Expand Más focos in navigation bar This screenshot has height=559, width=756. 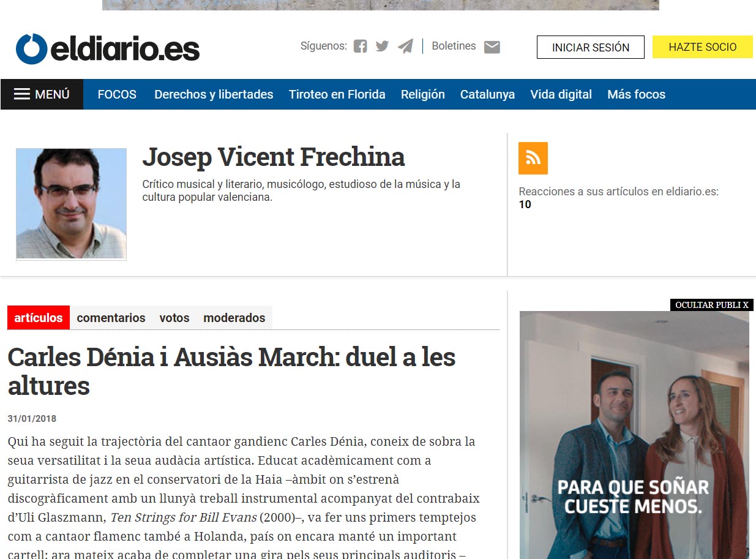click(636, 94)
